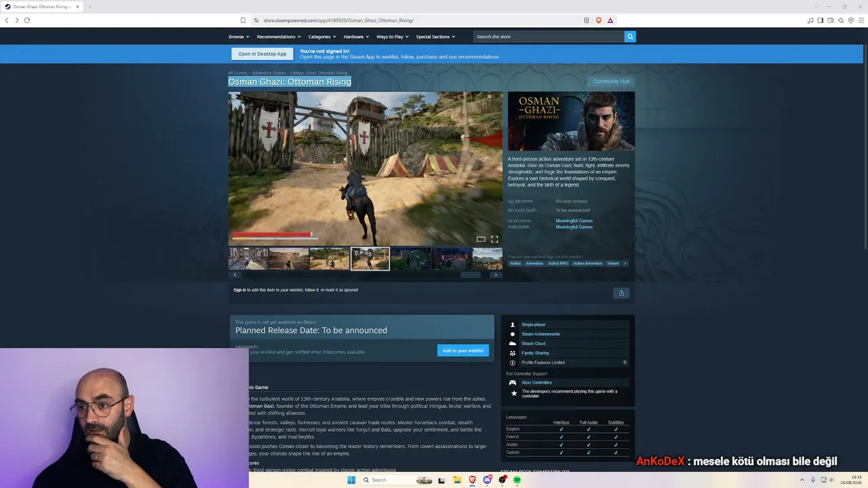
Task: Click the browser forward arrow
Action: click(17, 20)
